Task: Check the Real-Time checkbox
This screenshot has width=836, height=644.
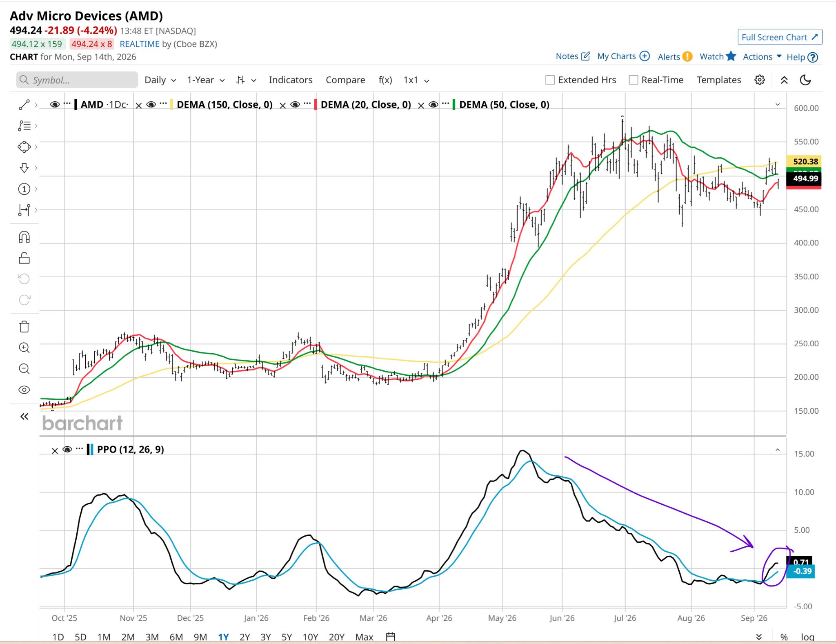Action: pyautogui.click(x=633, y=80)
